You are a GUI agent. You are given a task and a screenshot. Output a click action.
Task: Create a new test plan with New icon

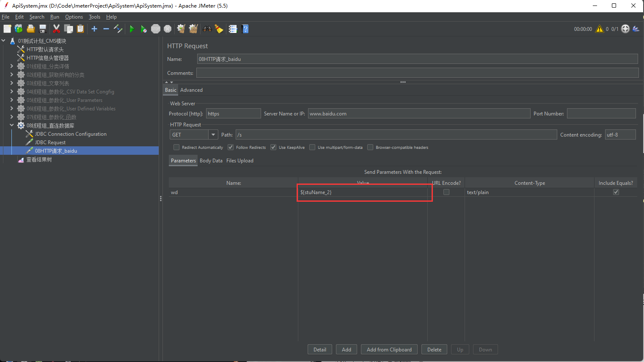[7, 29]
